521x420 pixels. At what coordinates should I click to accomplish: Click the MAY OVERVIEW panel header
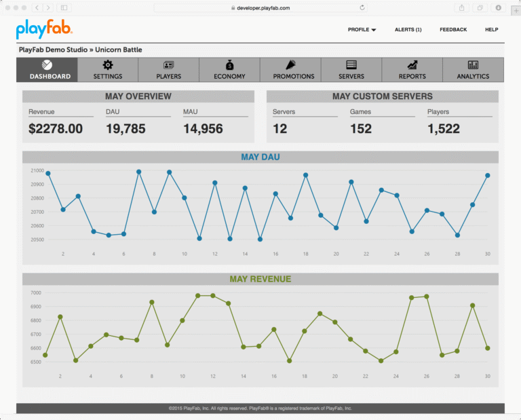coord(138,96)
